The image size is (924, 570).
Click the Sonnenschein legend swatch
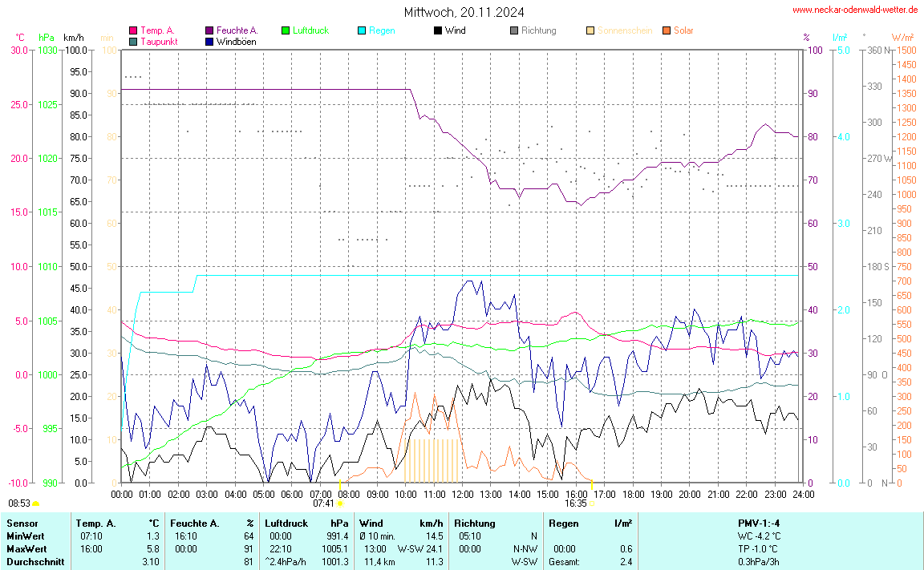pos(590,30)
